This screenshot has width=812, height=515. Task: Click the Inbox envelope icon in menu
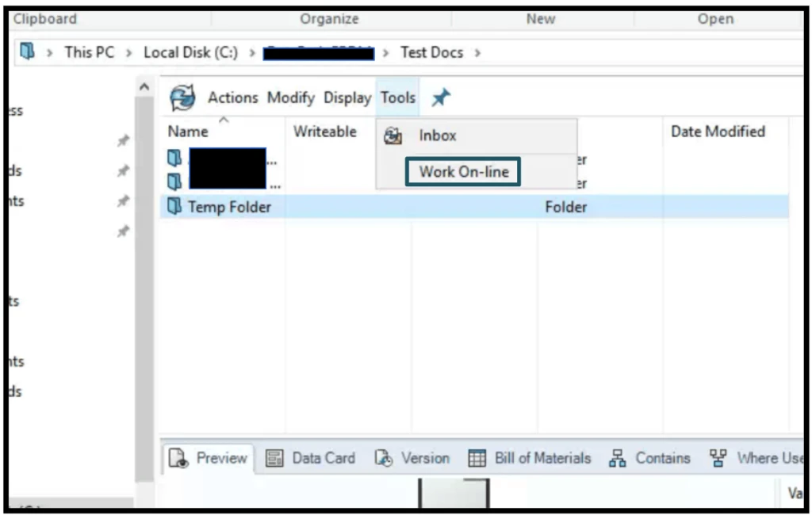pyautogui.click(x=393, y=136)
